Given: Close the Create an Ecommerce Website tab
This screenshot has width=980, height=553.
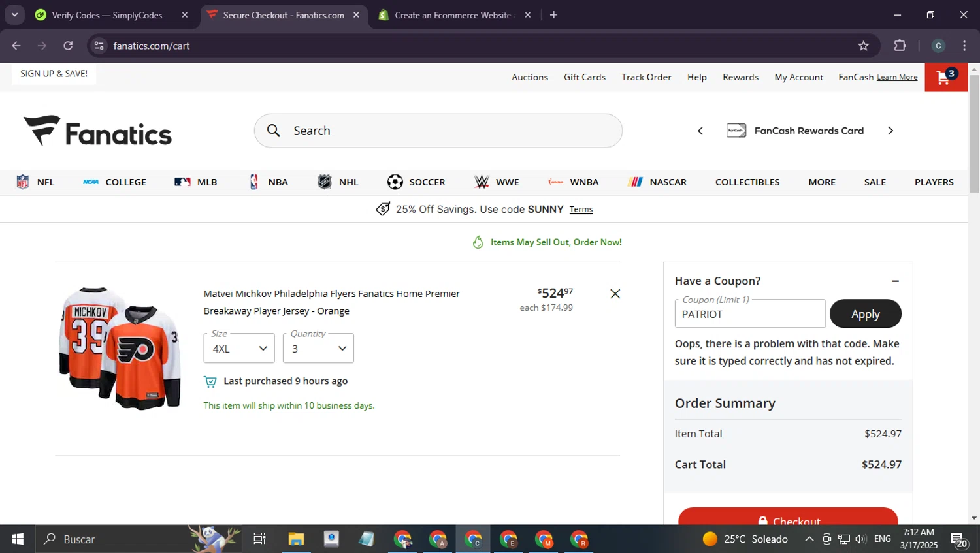Looking at the screenshot, I should coord(528,15).
